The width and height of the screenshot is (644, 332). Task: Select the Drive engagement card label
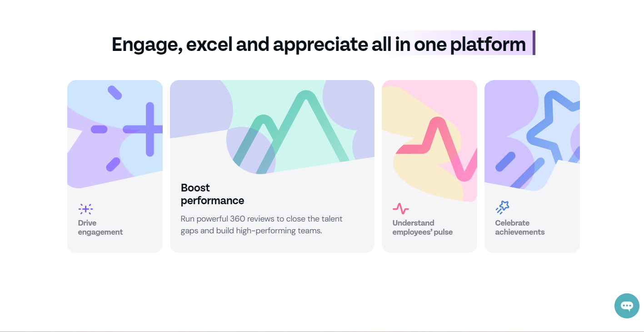pyautogui.click(x=100, y=227)
